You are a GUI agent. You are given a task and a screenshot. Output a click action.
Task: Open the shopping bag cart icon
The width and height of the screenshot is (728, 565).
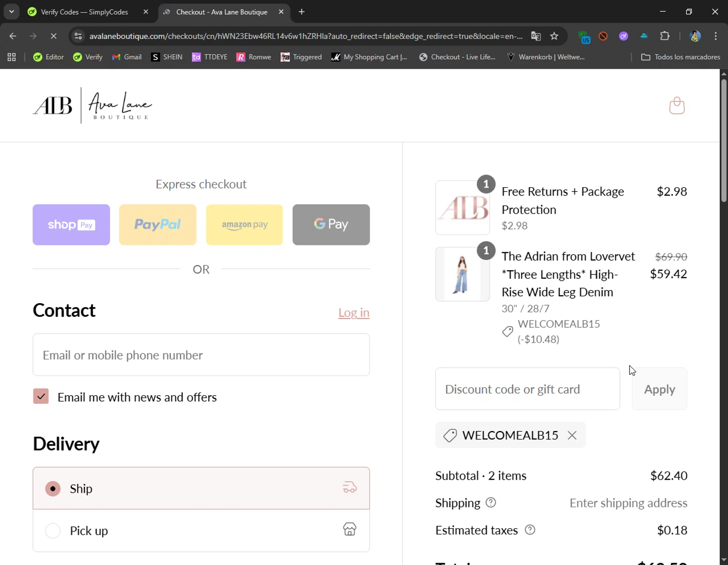[x=677, y=105]
